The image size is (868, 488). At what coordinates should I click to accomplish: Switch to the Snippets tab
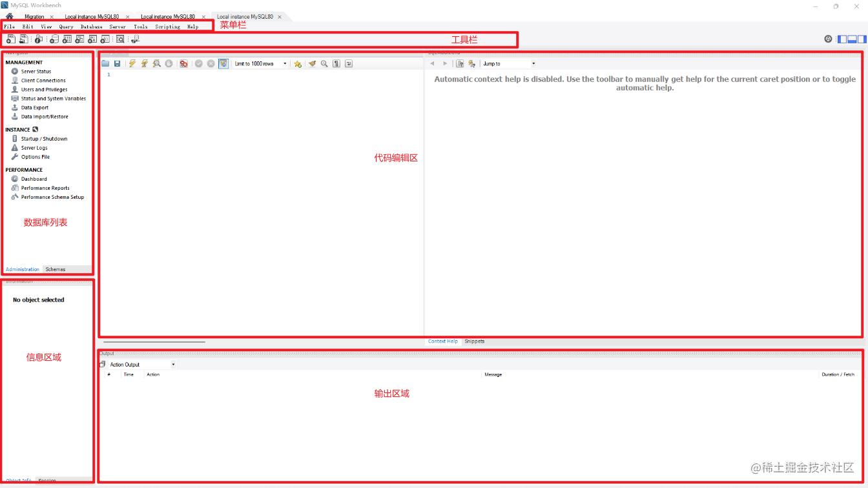click(x=475, y=341)
